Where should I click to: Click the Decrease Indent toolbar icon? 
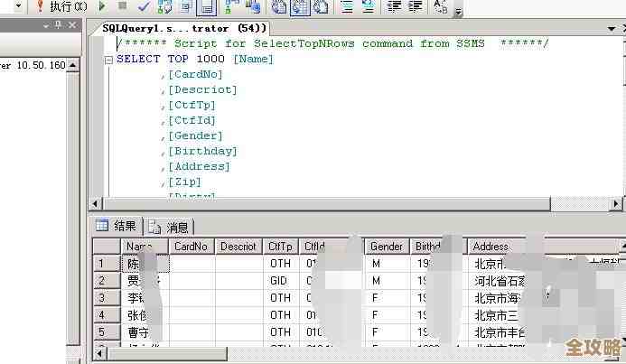tap(395, 6)
